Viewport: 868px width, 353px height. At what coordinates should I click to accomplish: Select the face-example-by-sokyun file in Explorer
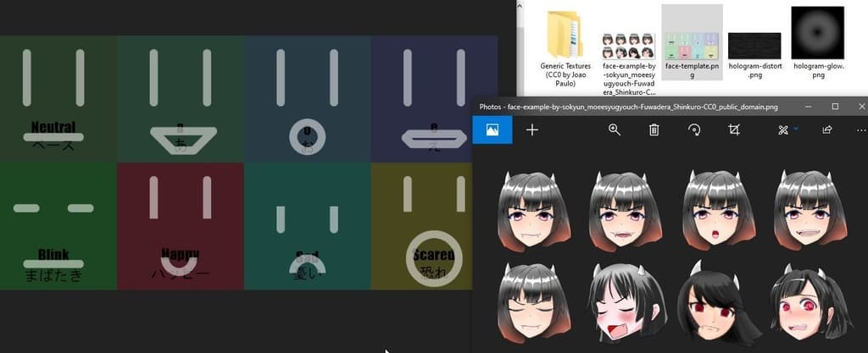[628, 63]
